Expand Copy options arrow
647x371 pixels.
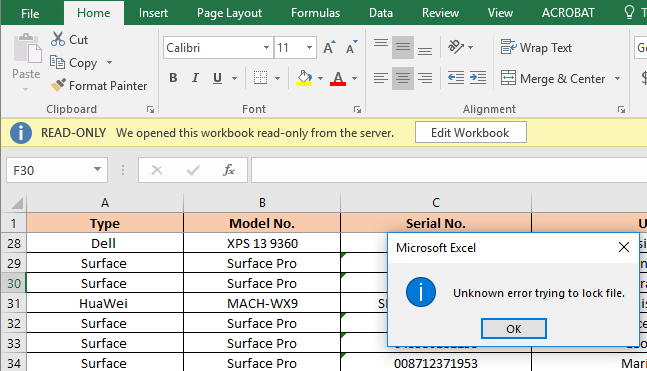tap(109, 62)
